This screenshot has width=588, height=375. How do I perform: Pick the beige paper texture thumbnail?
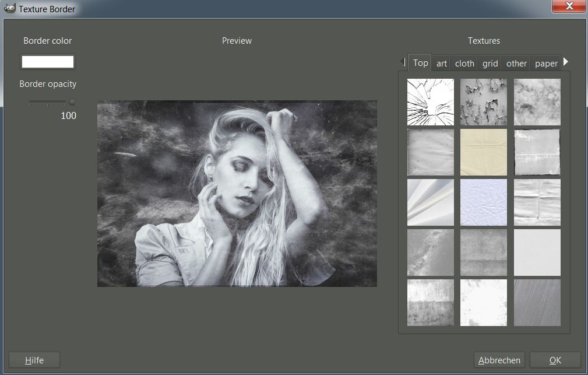[484, 152]
